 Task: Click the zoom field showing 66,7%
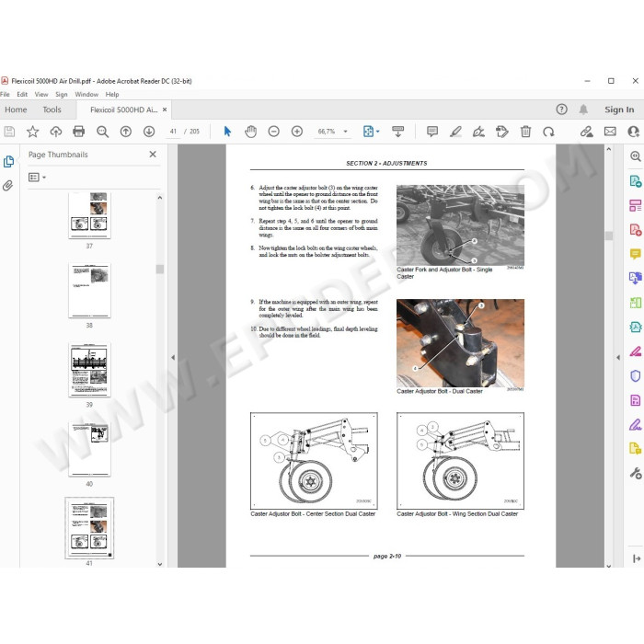(x=327, y=132)
